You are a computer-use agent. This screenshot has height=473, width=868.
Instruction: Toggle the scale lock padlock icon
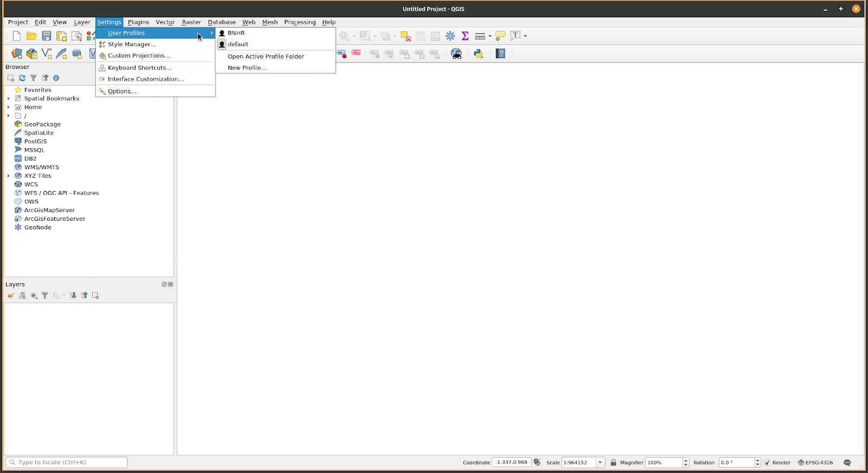tap(613, 463)
